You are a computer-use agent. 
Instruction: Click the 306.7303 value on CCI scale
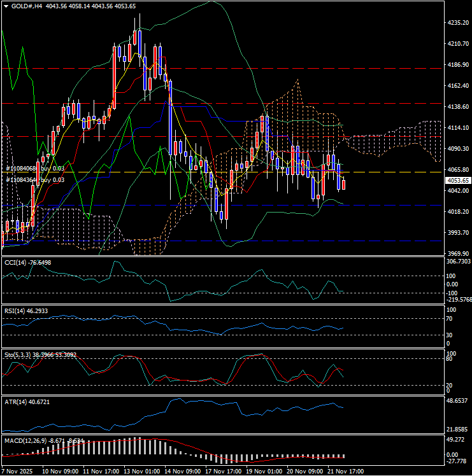(458, 262)
